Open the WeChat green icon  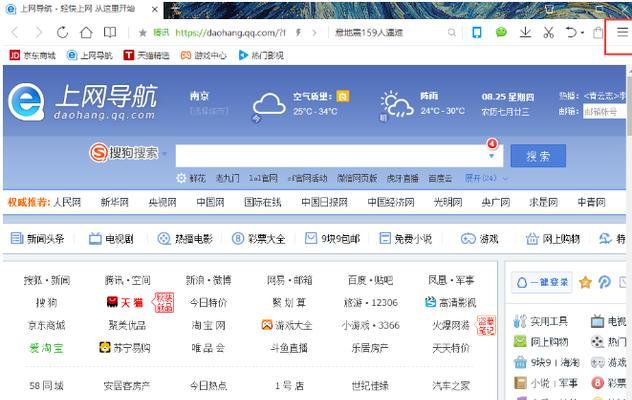501,32
